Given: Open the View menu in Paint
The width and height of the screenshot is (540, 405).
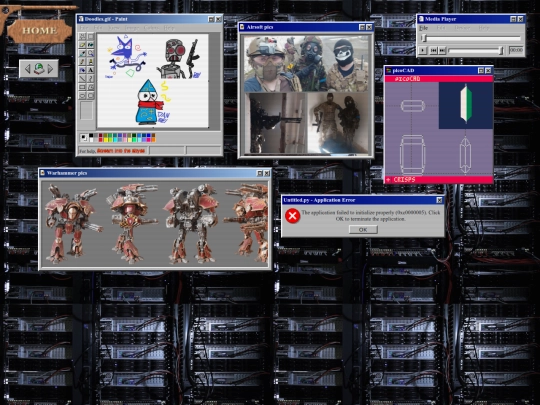Looking at the screenshot, I should (114, 28).
